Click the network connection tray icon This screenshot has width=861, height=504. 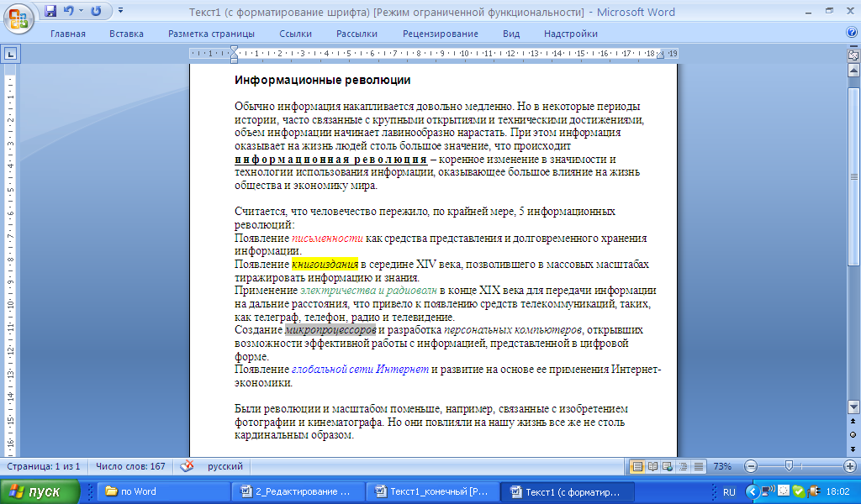[x=768, y=491]
